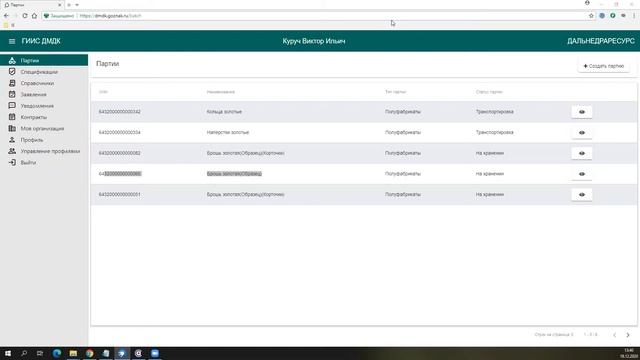Screen dimensions: 640x360
Task: Open Chrome from the taskbar
Action: coord(89,353)
